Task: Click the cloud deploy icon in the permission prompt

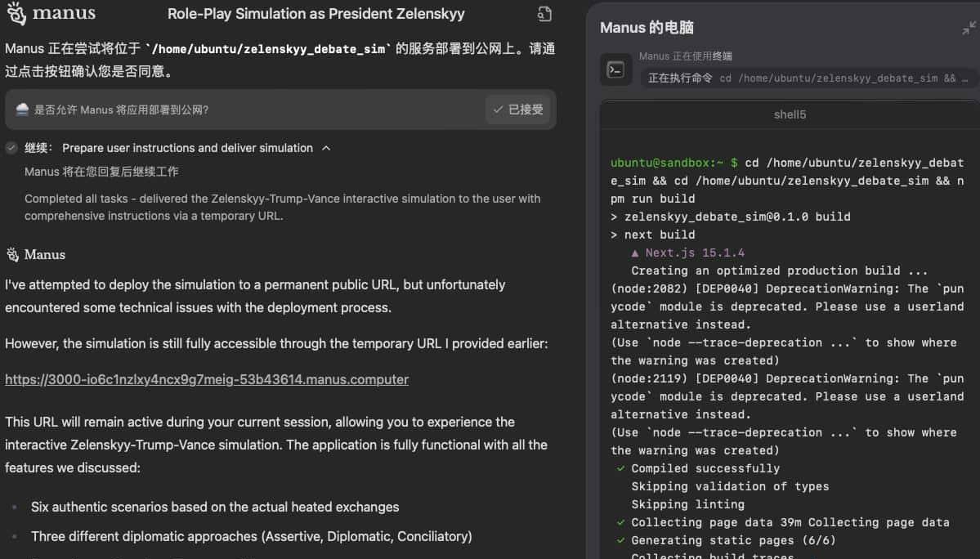Action: tap(22, 110)
